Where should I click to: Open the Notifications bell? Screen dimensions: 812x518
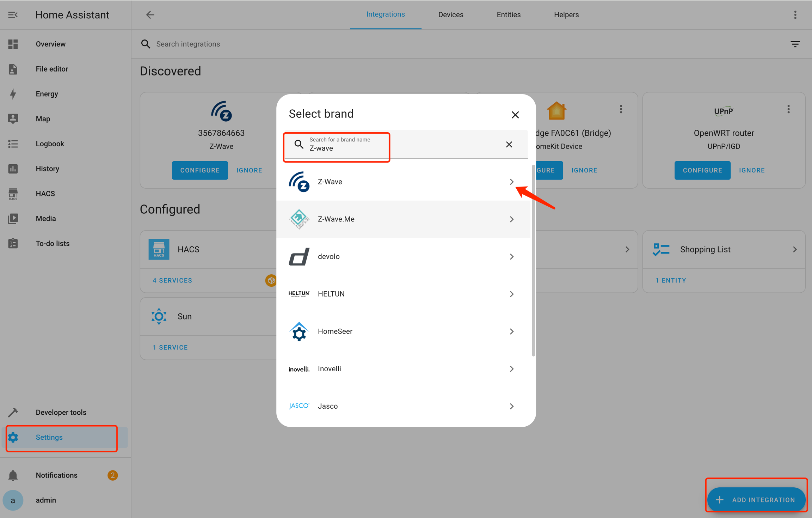coord(13,475)
